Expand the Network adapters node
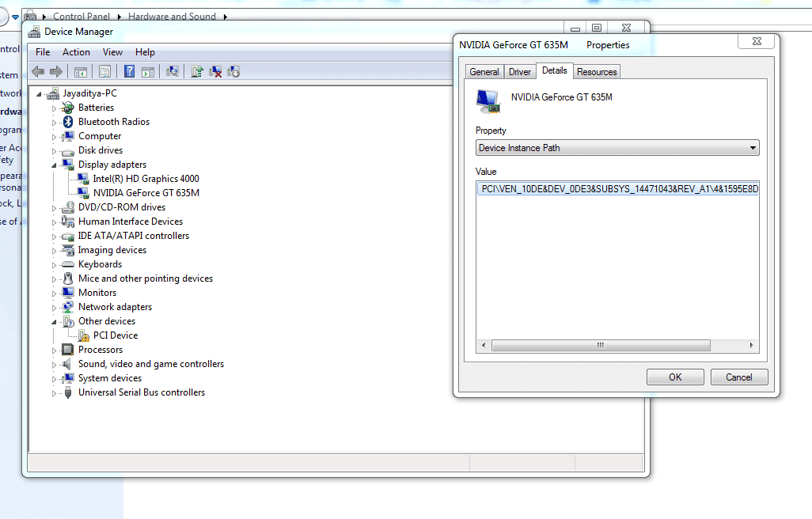This screenshot has height=519, width=812. pos(55,308)
